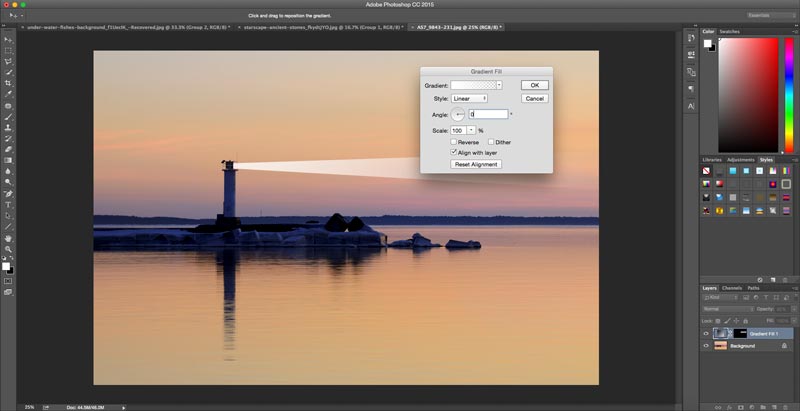Viewport: 800px width, 411px height.
Task: Click OK in Gradient Fill dialog
Action: 535,85
